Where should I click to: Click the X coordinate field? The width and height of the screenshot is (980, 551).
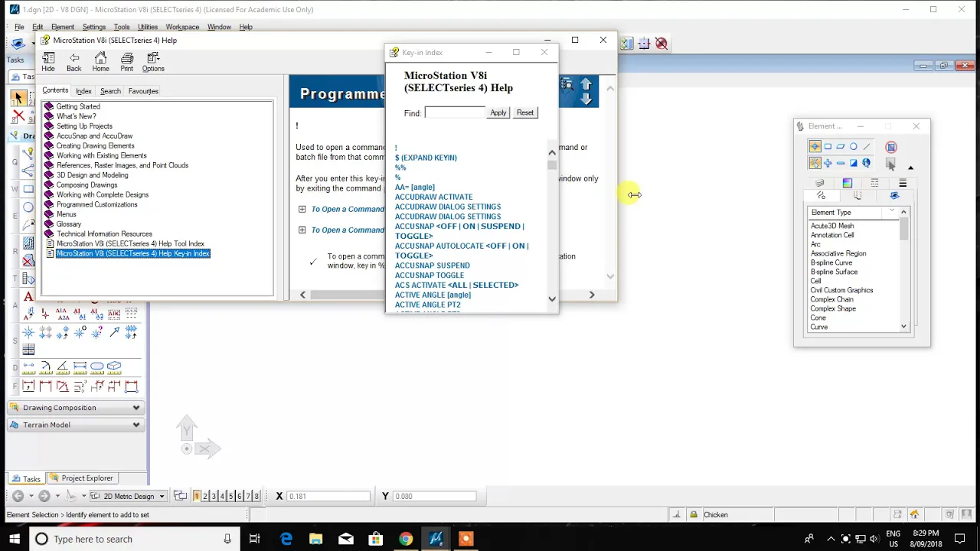328,496
